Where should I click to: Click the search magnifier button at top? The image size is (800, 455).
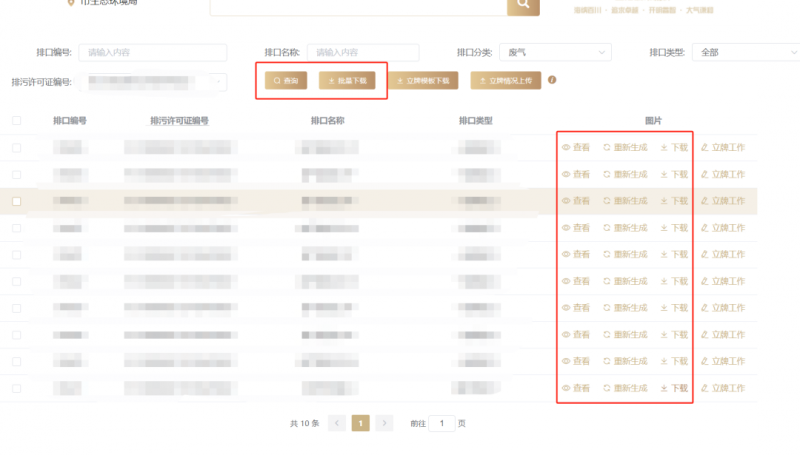pyautogui.click(x=522, y=6)
